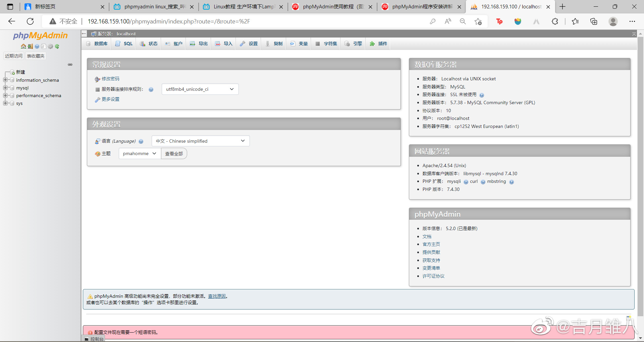Select information_schema database in tree

(x=38, y=80)
